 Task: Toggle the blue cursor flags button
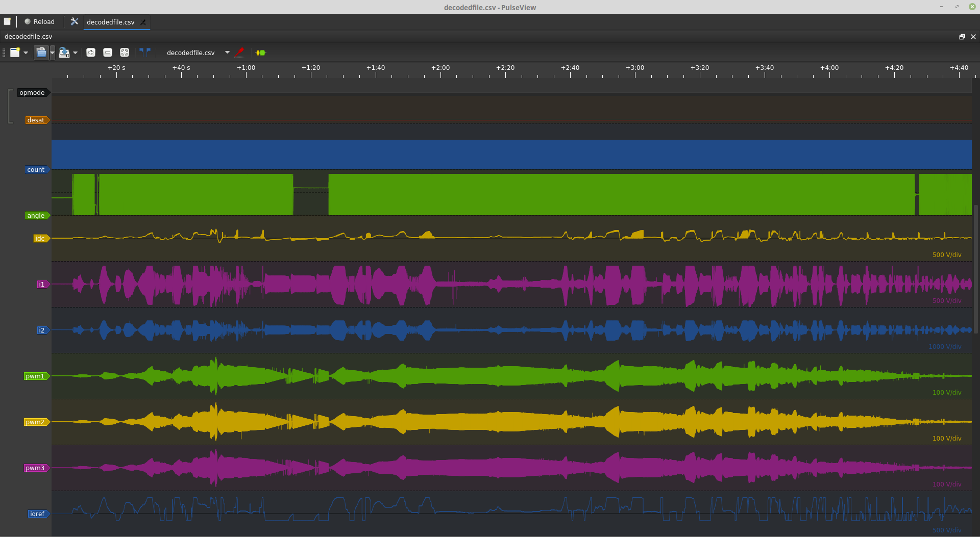click(145, 52)
